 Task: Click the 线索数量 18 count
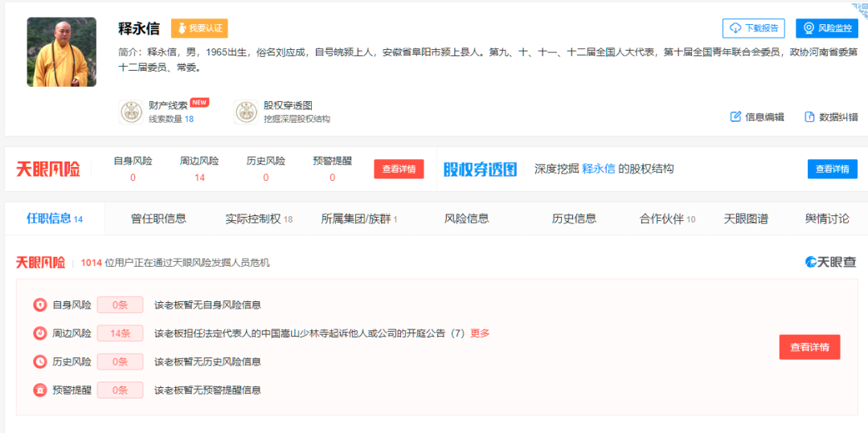pos(171,119)
